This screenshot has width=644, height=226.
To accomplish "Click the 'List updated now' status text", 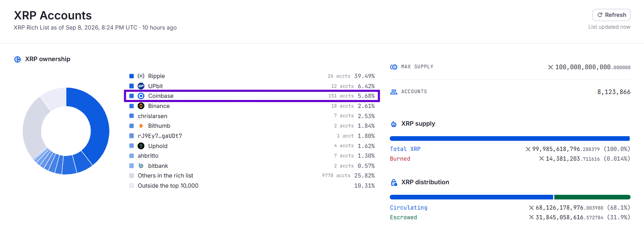I will [609, 27].
